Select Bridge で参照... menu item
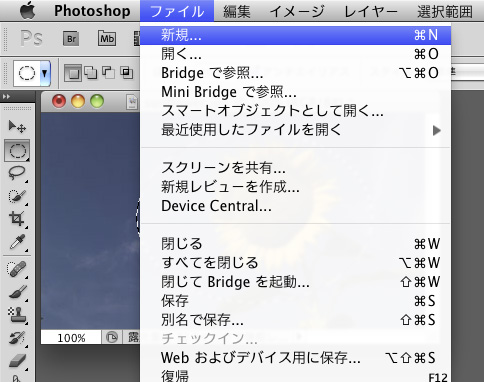Screen dimensions: 484x382 (295, 73)
